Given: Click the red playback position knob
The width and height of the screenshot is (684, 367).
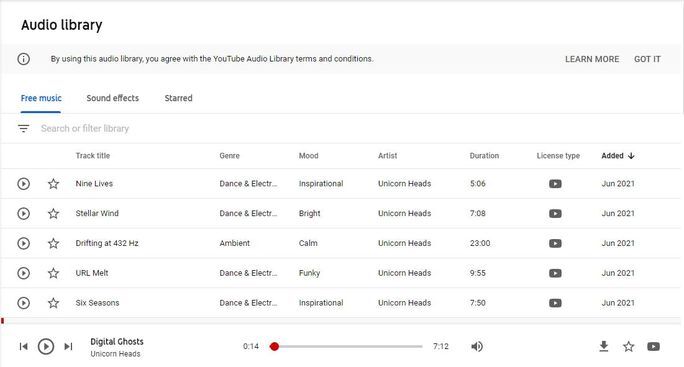Looking at the screenshot, I should (274, 346).
